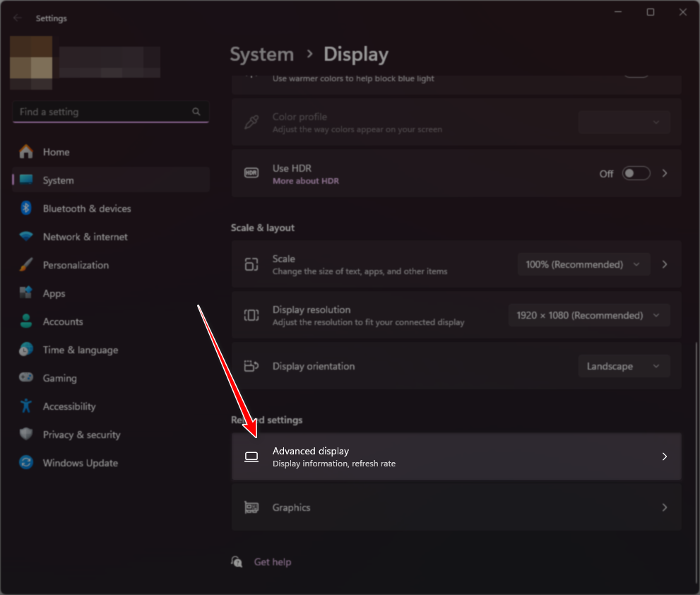Image resolution: width=700 pixels, height=595 pixels.
Task: Toggle the Use HDR switch
Action: [x=636, y=174]
